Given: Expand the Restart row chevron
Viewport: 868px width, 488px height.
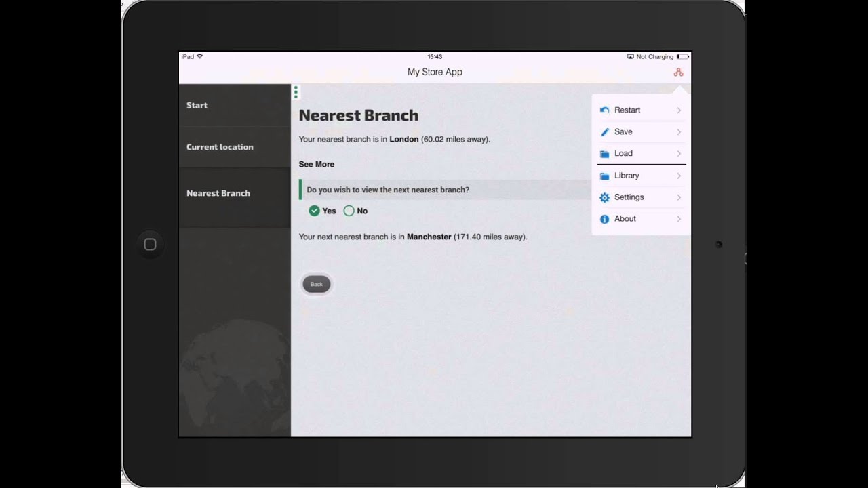Looking at the screenshot, I should (x=679, y=110).
